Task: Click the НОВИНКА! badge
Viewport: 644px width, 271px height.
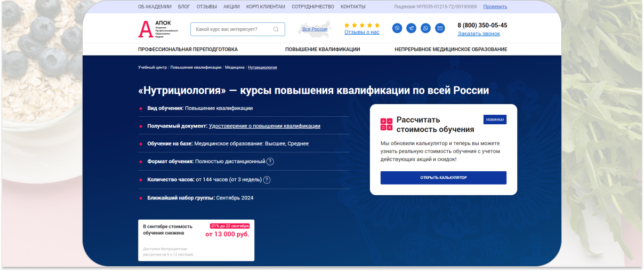Action: (x=495, y=119)
